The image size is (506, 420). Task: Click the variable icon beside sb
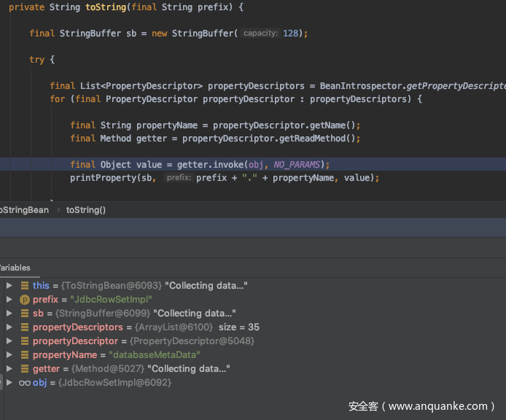click(25, 314)
